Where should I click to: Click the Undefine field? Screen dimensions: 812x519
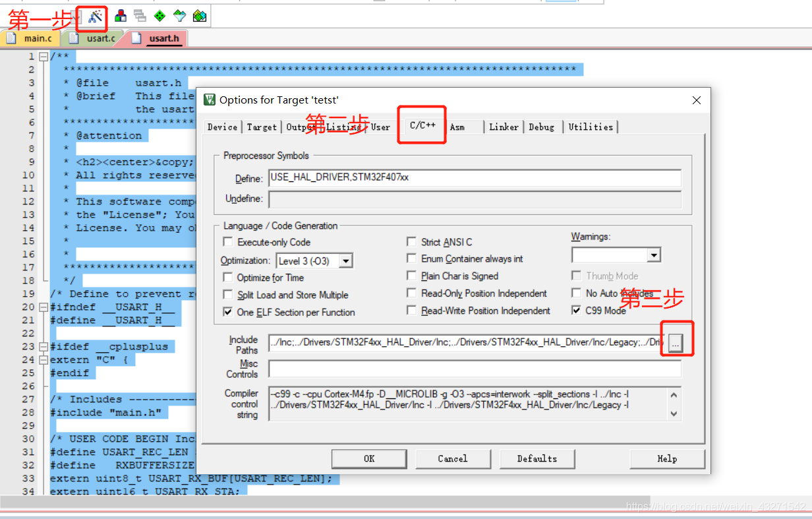click(x=475, y=200)
